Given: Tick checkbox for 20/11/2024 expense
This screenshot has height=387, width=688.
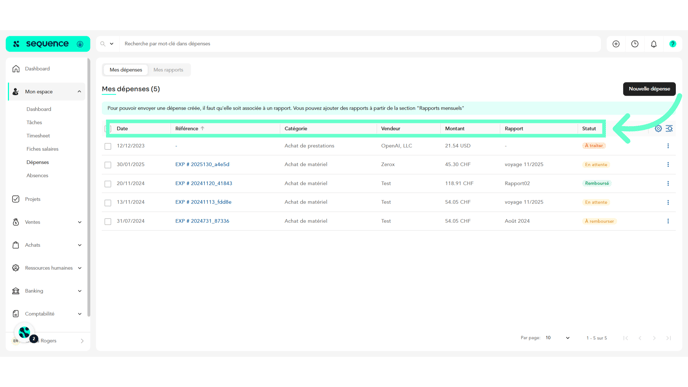Looking at the screenshot, I should (x=108, y=184).
